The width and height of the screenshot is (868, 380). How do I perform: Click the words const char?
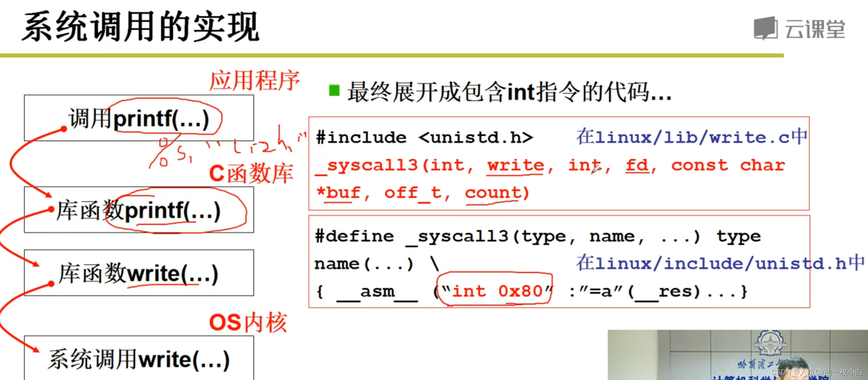pyautogui.click(x=728, y=165)
